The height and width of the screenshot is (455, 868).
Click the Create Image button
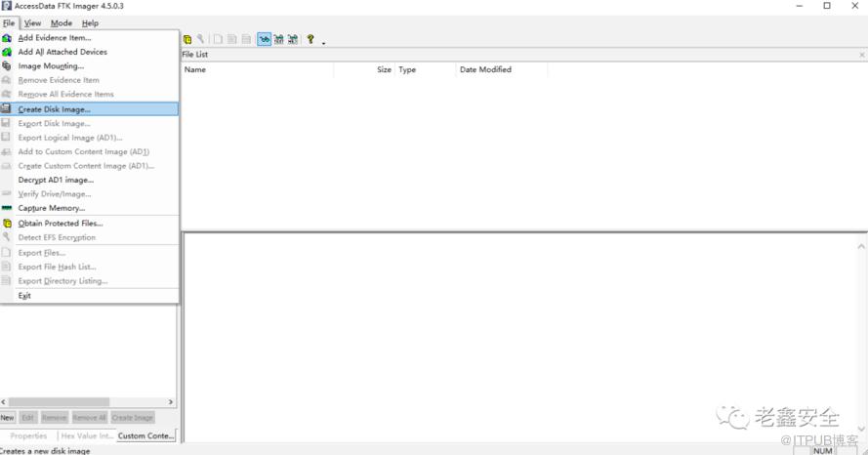[x=133, y=417]
